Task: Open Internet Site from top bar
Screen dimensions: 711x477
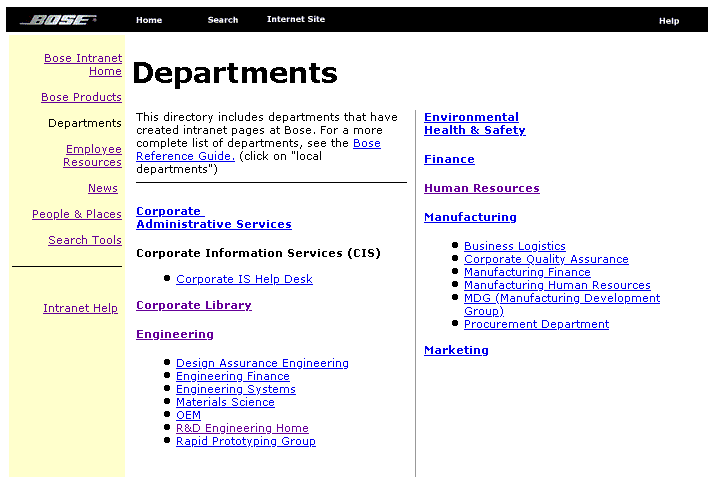Action: 295,20
